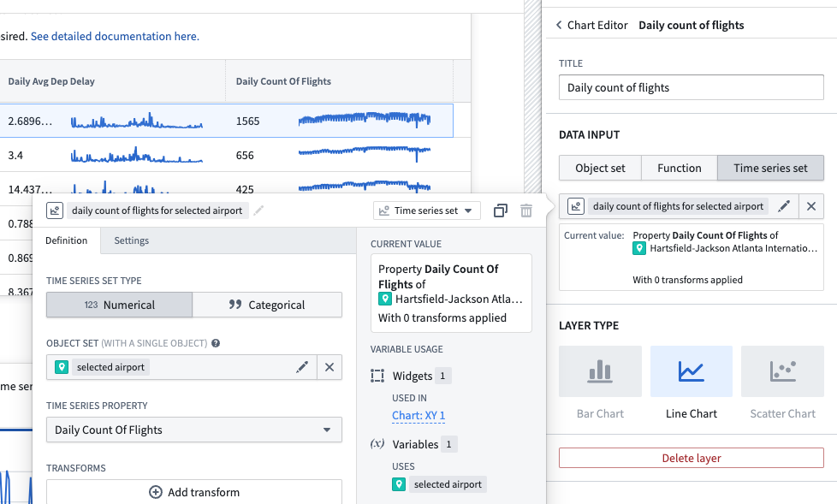Viewport: 837px width, 504px height.
Task: Remove time series set from data input
Action: click(x=810, y=206)
